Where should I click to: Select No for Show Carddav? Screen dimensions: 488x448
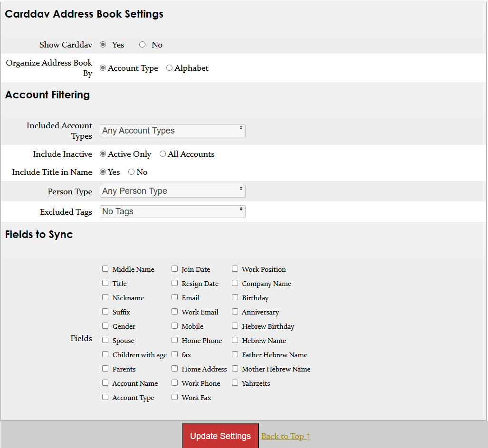point(142,44)
